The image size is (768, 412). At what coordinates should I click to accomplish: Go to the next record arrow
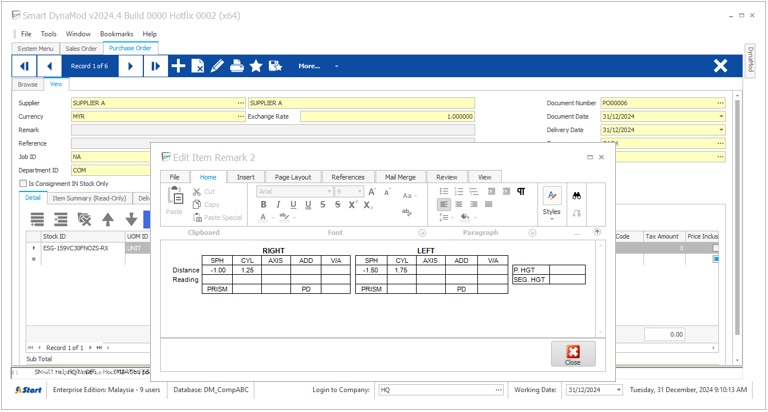click(130, 66)
